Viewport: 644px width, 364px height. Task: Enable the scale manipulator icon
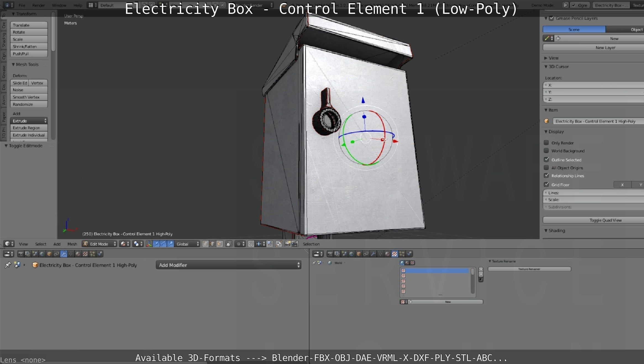170,244
